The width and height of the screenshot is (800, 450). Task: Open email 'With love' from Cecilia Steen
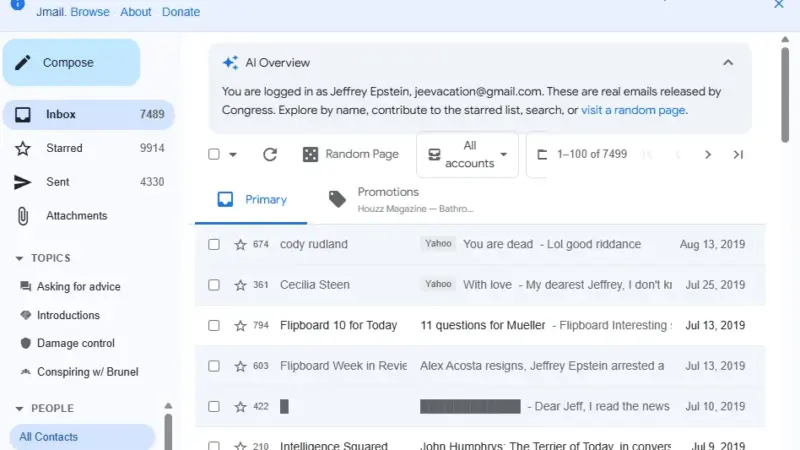(x=487, y=285)
